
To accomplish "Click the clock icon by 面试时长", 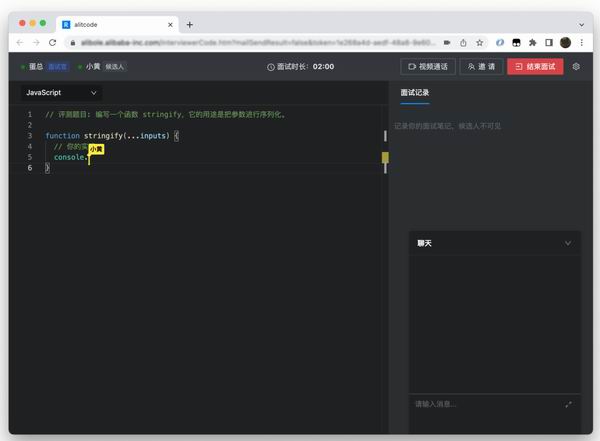I will click(271, 67).
